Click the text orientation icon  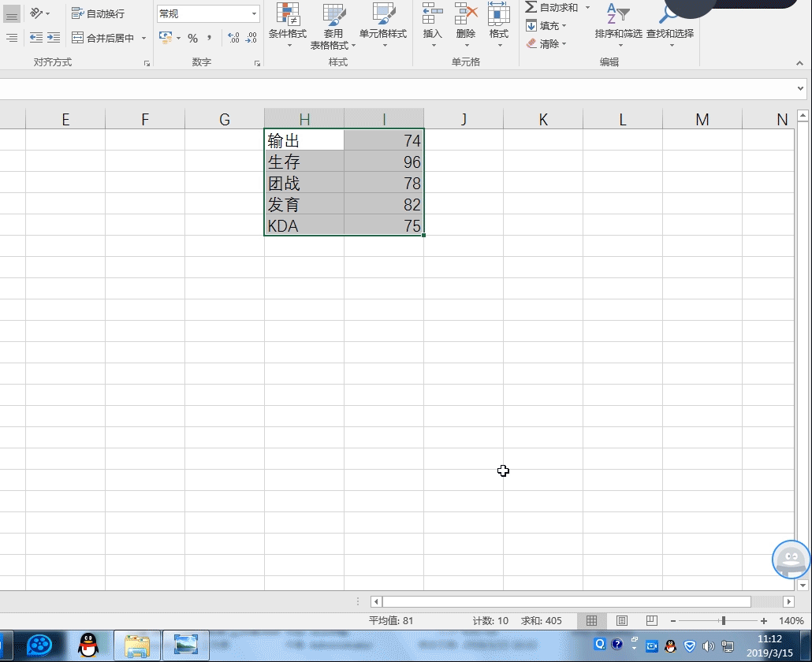tap(35, 13)
